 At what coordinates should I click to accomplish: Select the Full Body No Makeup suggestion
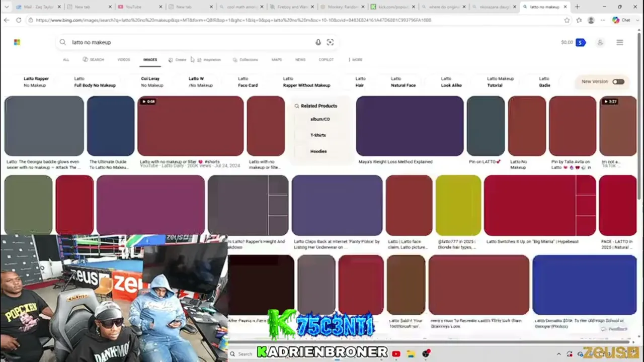pos(95,82)
